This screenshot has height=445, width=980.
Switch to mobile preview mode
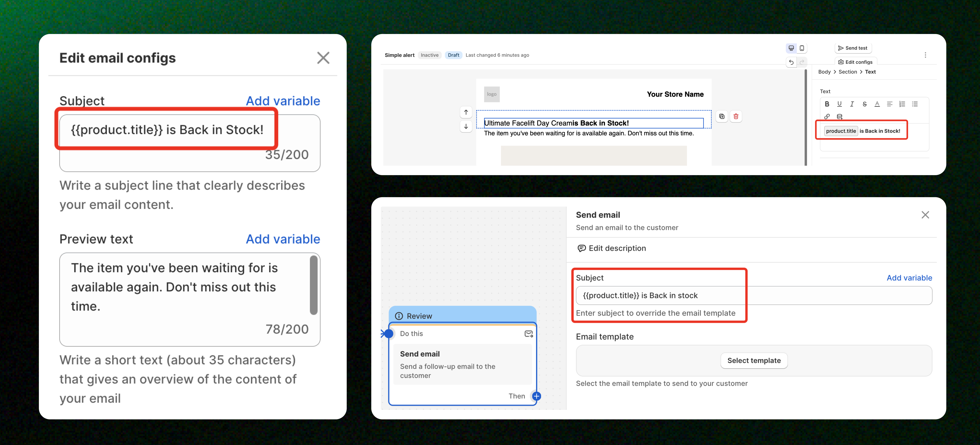click(802, 48)
